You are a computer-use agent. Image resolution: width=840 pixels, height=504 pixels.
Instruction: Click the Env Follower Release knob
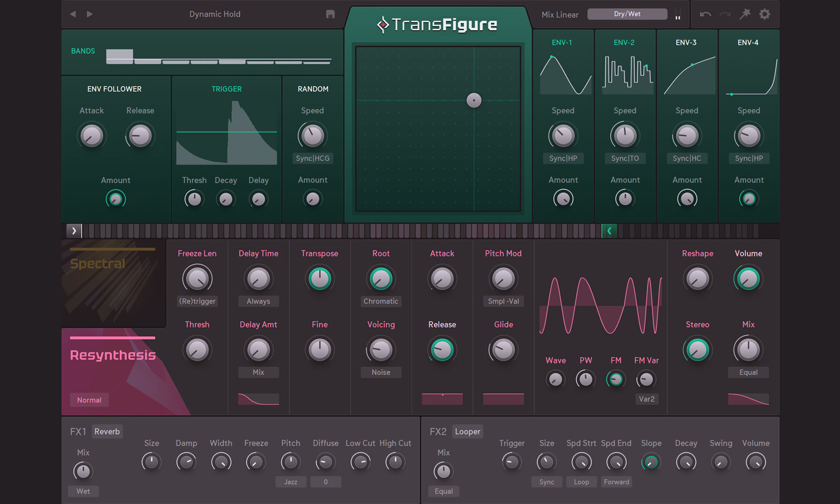tap(140, 136)
